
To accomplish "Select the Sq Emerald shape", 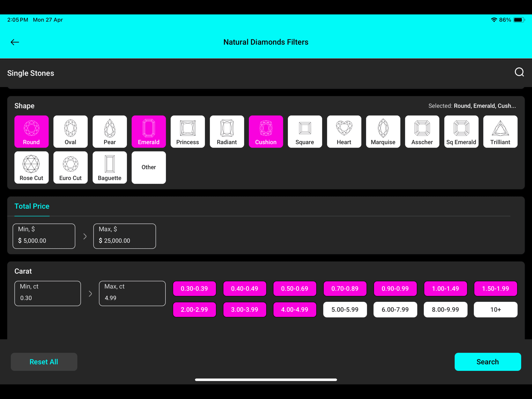I will click(461, 131).
